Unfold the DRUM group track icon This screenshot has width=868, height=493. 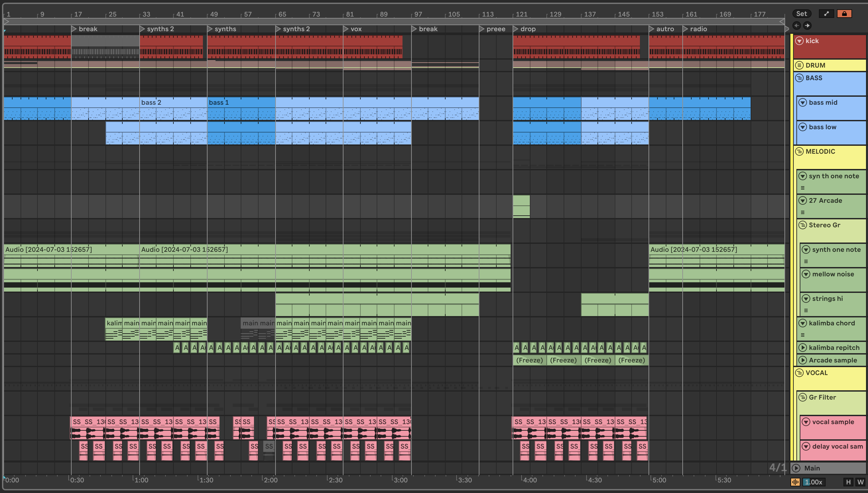coord(800,65)
